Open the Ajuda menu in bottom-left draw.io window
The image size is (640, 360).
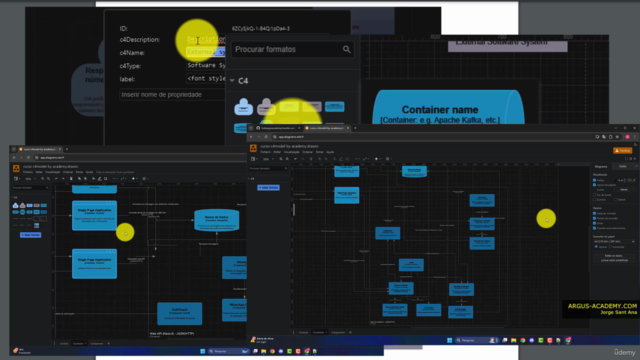click(x=89, y=172)
